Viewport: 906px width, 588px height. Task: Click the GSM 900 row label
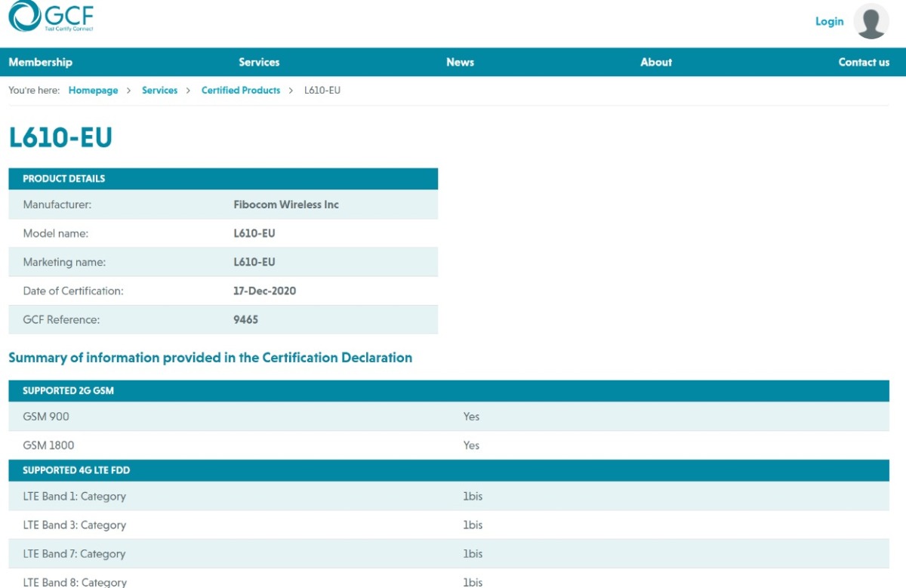(x=46, y=417)
